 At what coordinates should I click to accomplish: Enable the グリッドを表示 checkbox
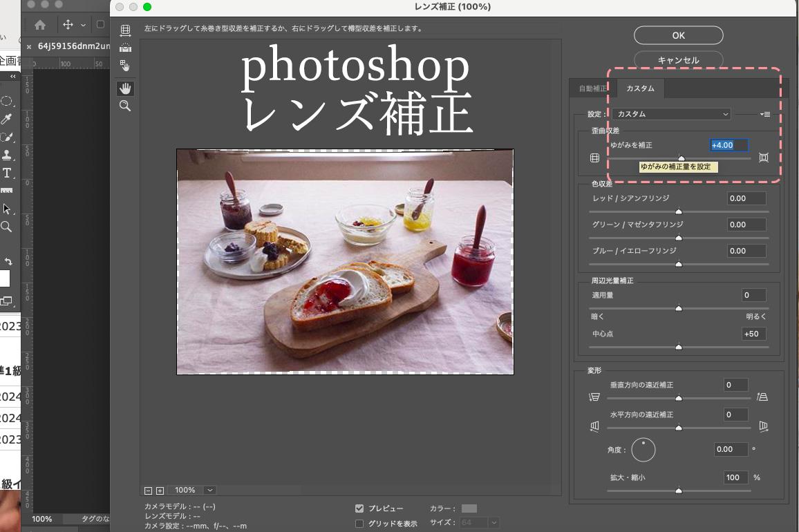click(x=359, y=523)
